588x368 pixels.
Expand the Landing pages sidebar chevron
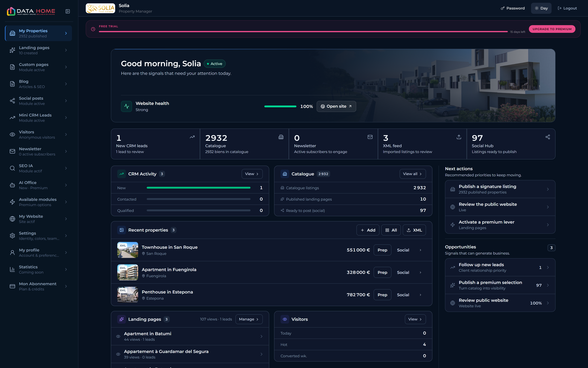66,50
